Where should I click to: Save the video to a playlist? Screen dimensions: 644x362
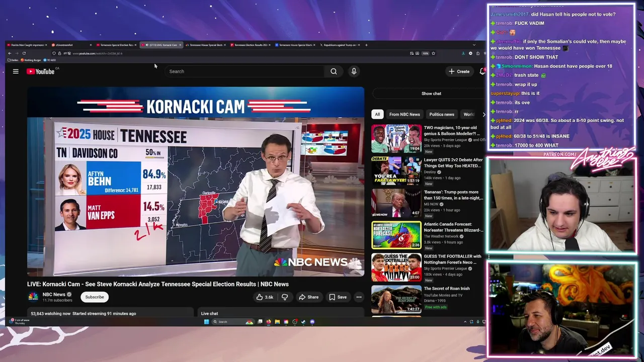[x=338, y=297]
